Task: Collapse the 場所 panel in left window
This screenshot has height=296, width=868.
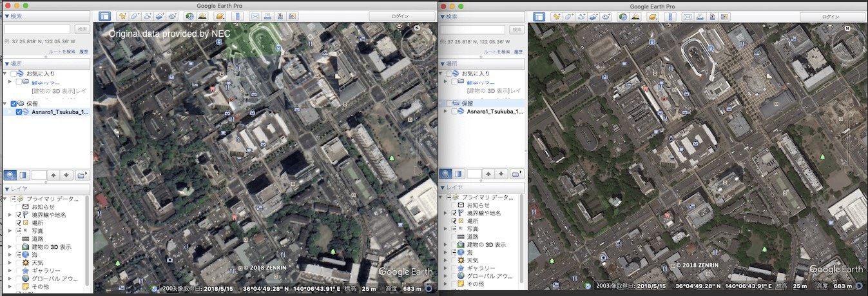Action: click(x=6, y=64)
